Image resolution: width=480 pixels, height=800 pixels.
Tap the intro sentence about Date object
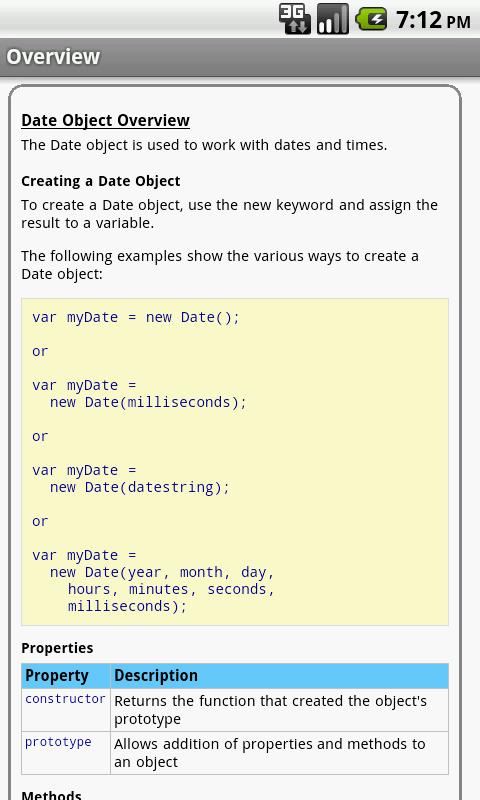tap(204, 145)
